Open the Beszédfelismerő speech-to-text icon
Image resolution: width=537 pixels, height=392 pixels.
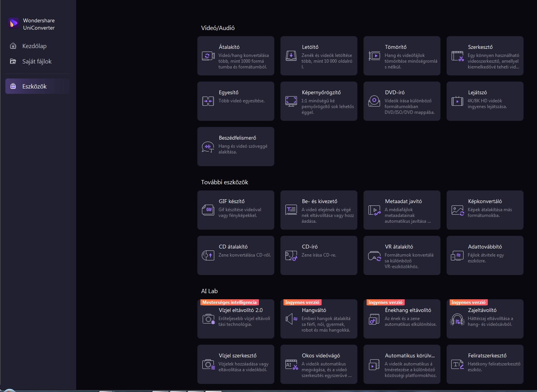pos(208,147)
